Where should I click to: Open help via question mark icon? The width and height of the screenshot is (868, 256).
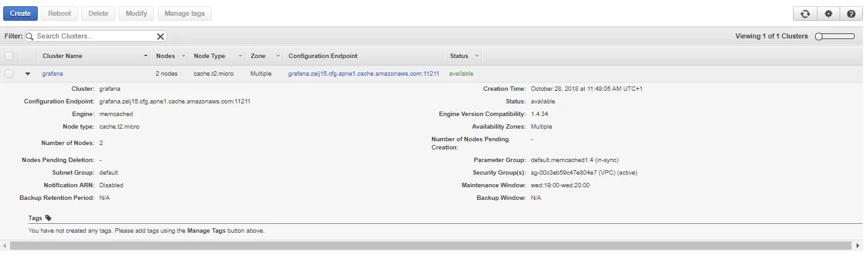[x=851, y=14]
